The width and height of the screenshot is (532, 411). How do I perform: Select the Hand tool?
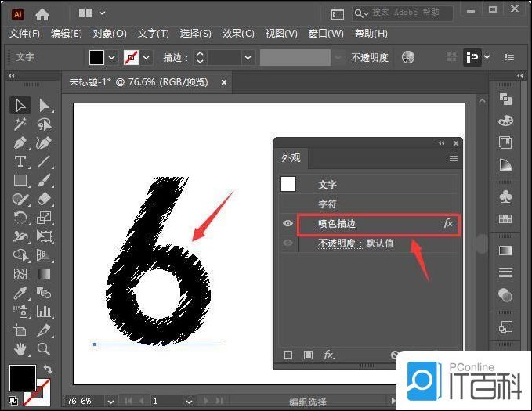point(20,349)
